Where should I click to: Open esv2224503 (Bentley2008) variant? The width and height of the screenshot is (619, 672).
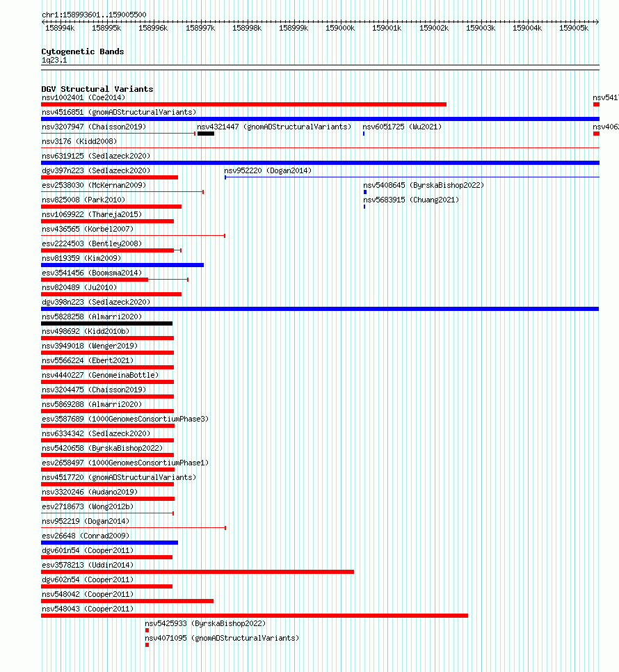tap(92, 243)
